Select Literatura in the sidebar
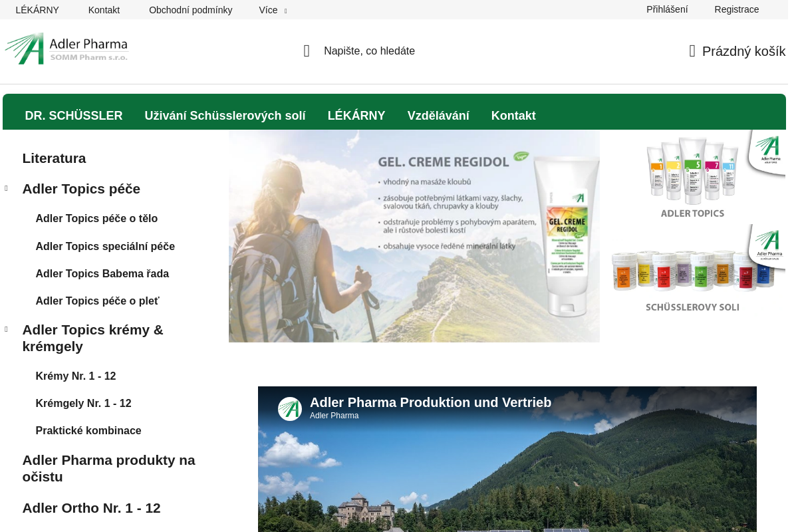Screen dimensions: 798x532 pyautogui.click(x=54, y=158)
